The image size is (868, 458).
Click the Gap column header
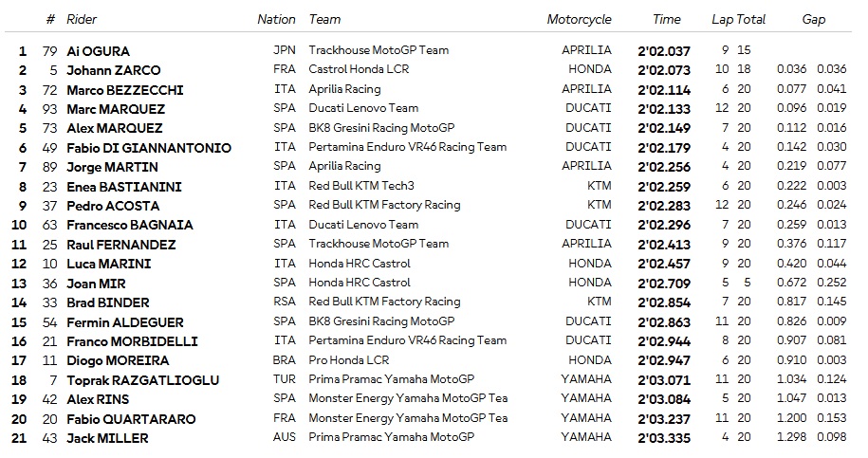click(813, 19)
